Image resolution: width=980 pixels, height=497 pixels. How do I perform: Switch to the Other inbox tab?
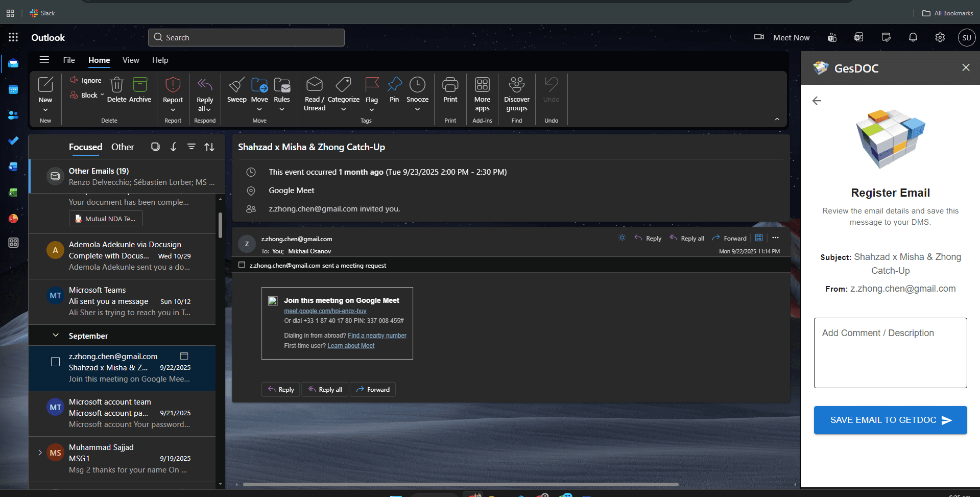pyautogui.click(x=123, y=147)
